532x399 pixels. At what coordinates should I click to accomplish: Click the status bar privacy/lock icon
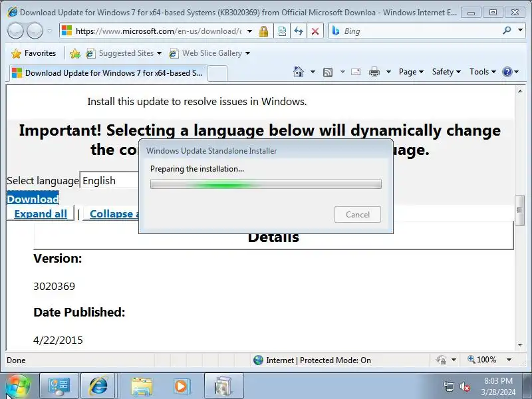[x=441, y=360]
